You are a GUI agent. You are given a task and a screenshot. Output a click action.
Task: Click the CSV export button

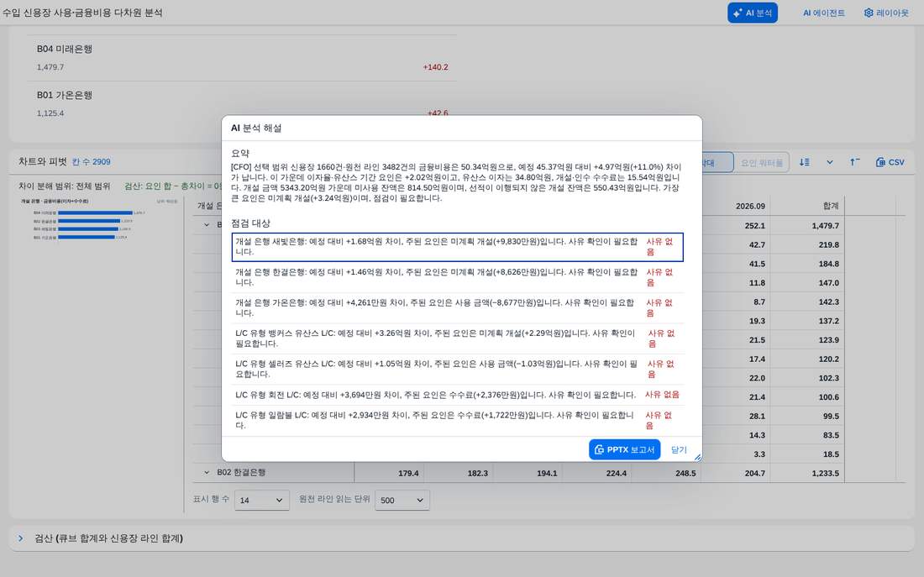pyautogui.click(x=890, y=162)
